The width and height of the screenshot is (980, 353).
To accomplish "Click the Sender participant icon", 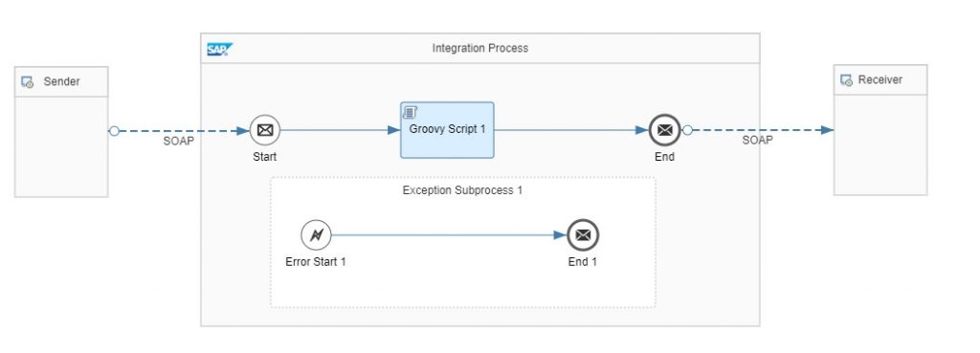I will pyautogui.click(x=28, y=82).
